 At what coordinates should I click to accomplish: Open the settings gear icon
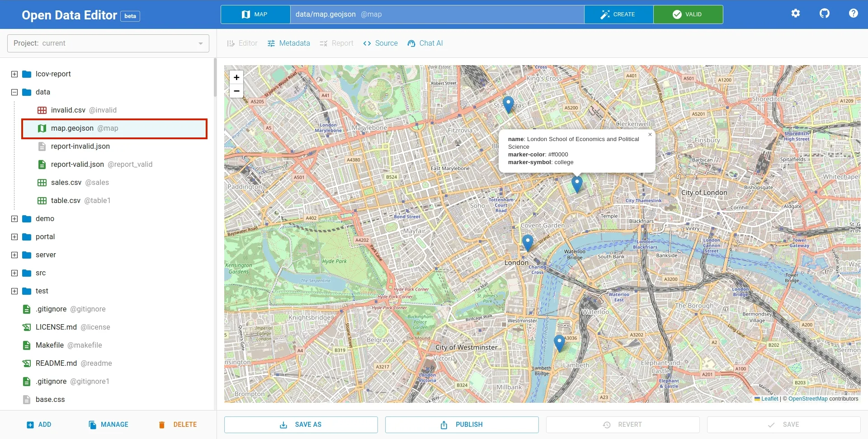795,14
